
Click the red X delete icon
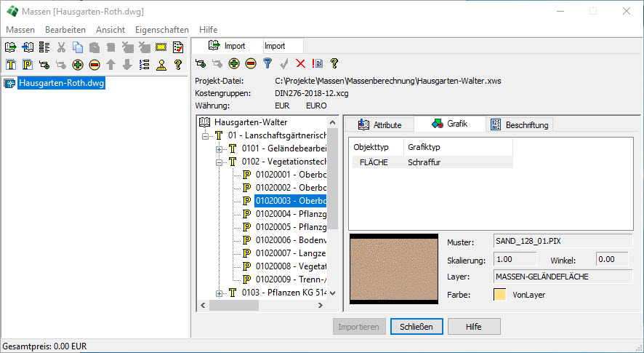pos(301,63)
